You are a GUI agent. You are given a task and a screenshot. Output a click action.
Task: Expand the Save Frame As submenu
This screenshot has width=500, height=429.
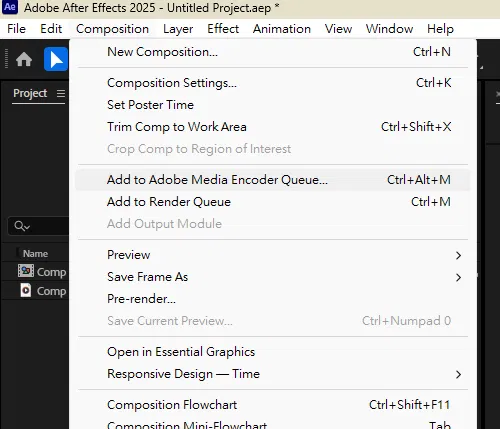tap(273, 277)
